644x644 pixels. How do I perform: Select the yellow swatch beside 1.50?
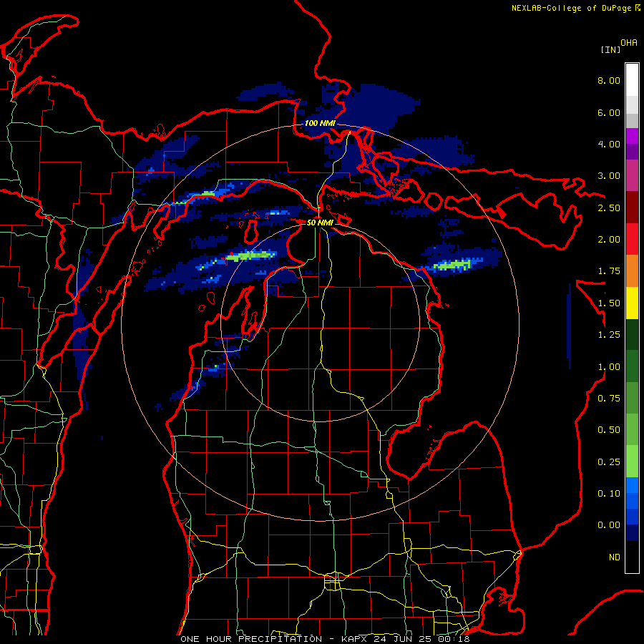(632, 303)
